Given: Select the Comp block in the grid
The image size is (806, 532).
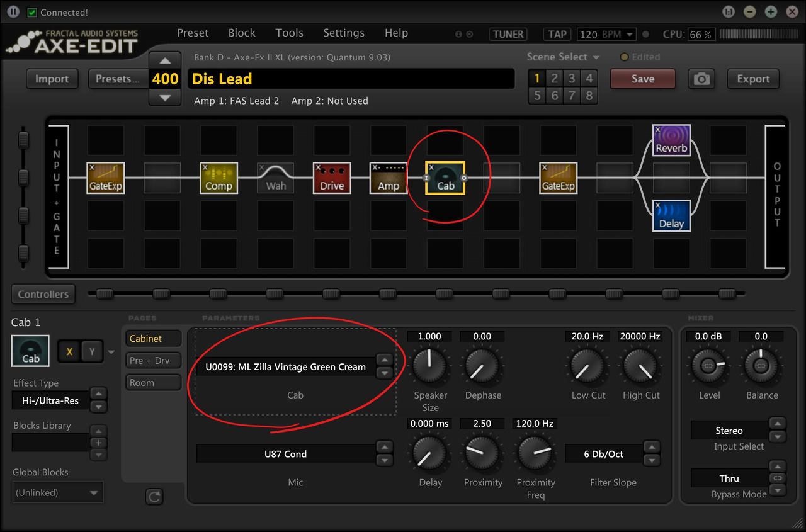Looking at the screenshot, I should [x=219, y=178].
